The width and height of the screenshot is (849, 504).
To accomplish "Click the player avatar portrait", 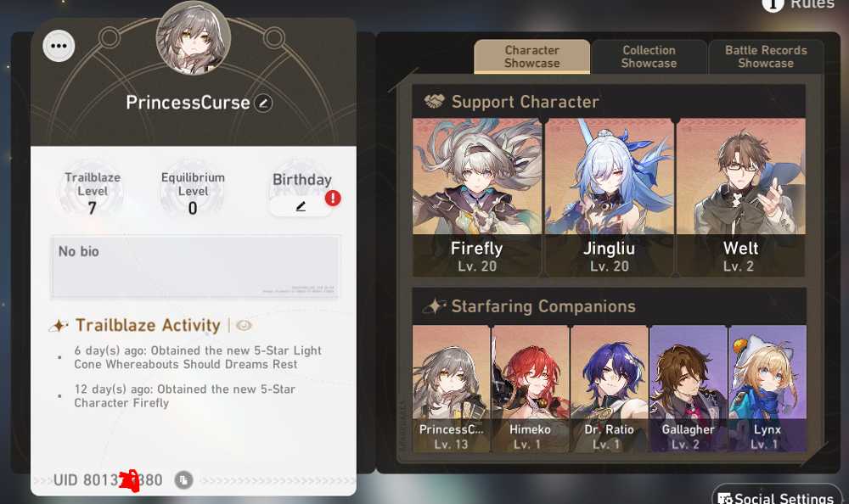I will (x=194, y=38).
